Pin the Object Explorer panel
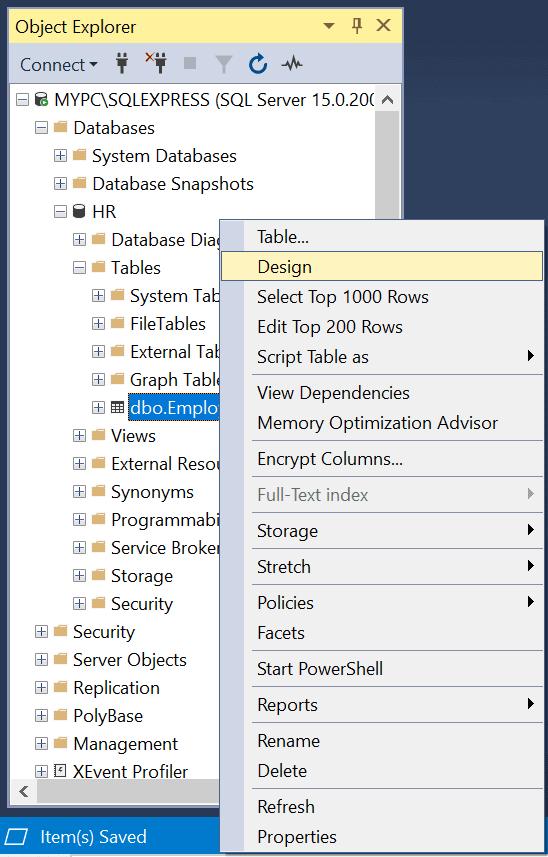Viewport: 548px width, 857px height. pyautogui.click(x=357, y=26)
